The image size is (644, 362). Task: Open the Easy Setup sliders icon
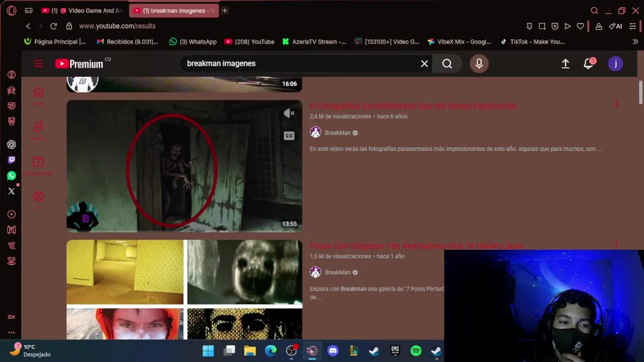(633, 26)
